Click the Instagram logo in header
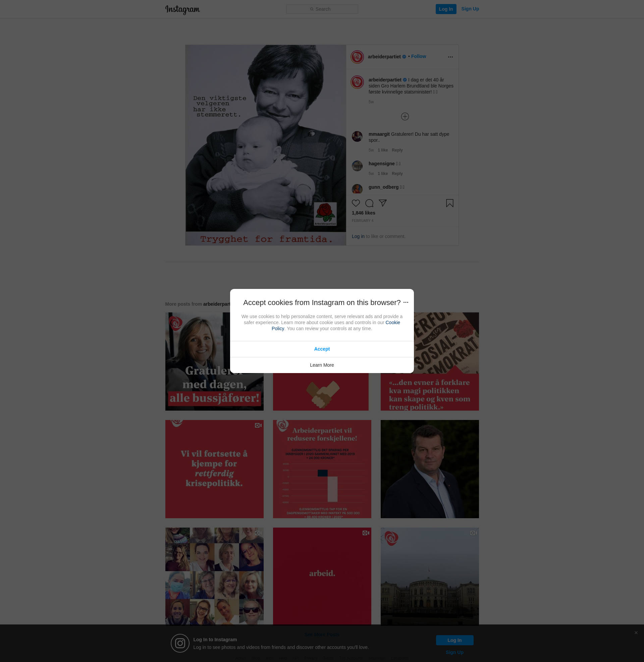The image size is (644, 662). click(x=182, y=9)
